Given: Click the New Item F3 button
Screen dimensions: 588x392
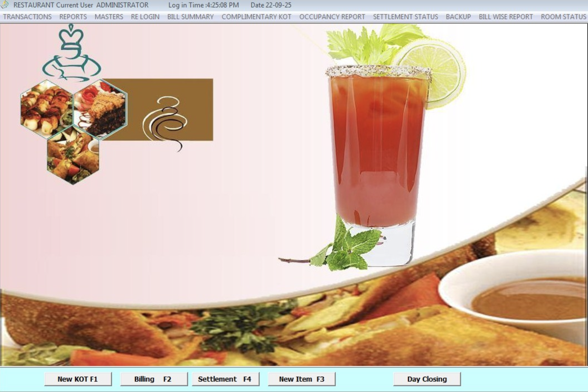Looking at the screenshot, I should click(302, 379).
